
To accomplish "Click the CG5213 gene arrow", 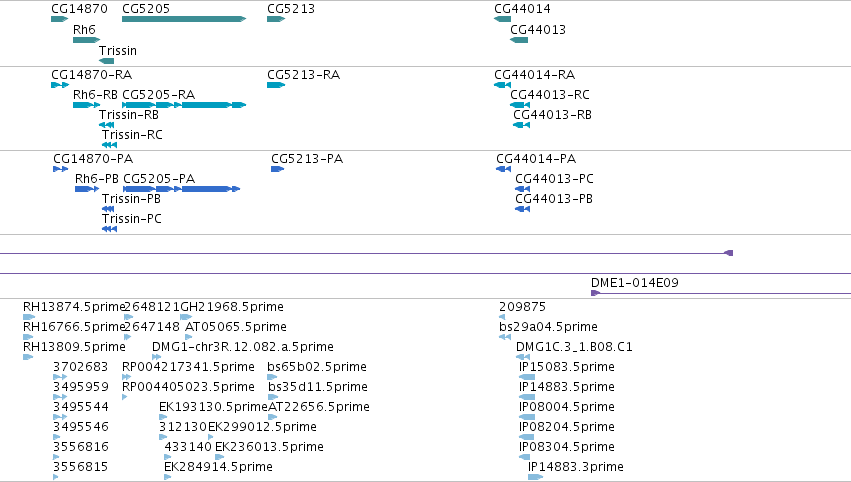I will pos(276,19).
